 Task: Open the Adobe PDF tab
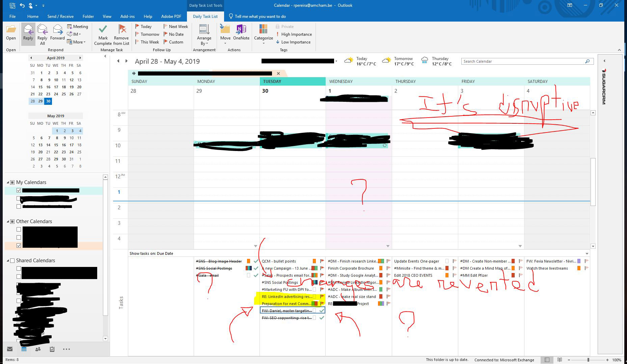171,16
